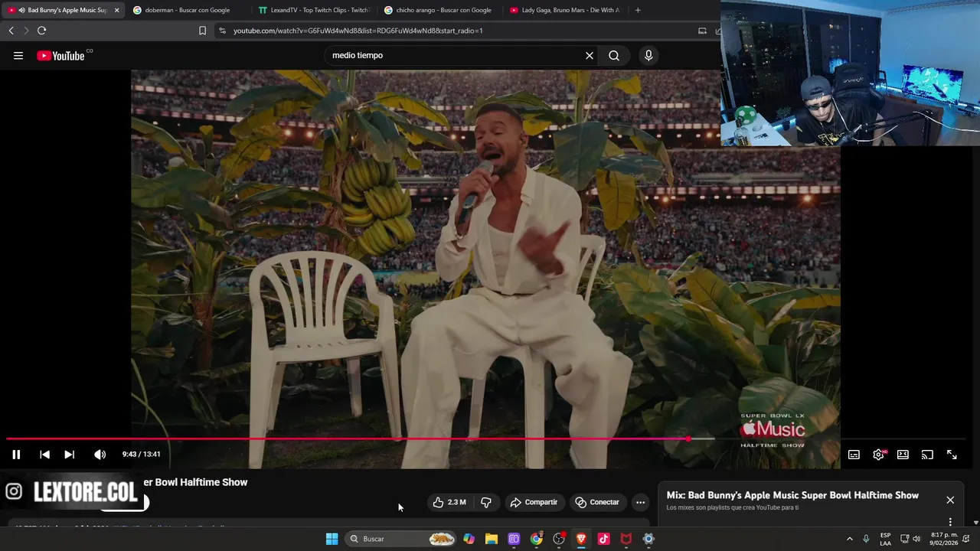The height and width of the screenshot is (551, 980).
Task: Switch player to theater mode
Action: [x=903, y=455]
